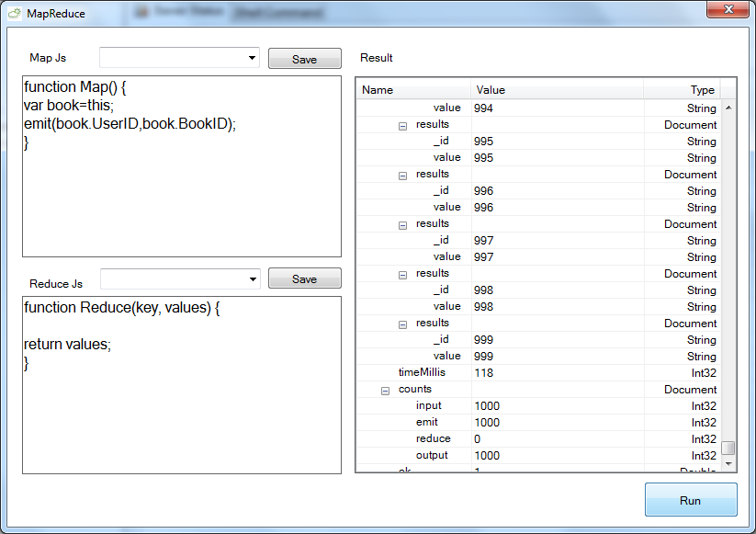Select the value row showing 997
Screen dimensions: 756x534
538,256
